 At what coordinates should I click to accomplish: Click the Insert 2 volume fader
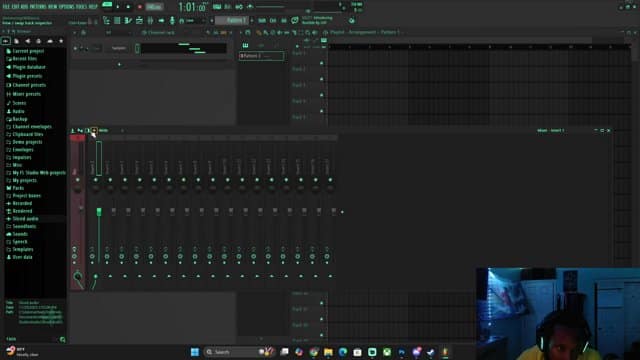pos(113,211)
